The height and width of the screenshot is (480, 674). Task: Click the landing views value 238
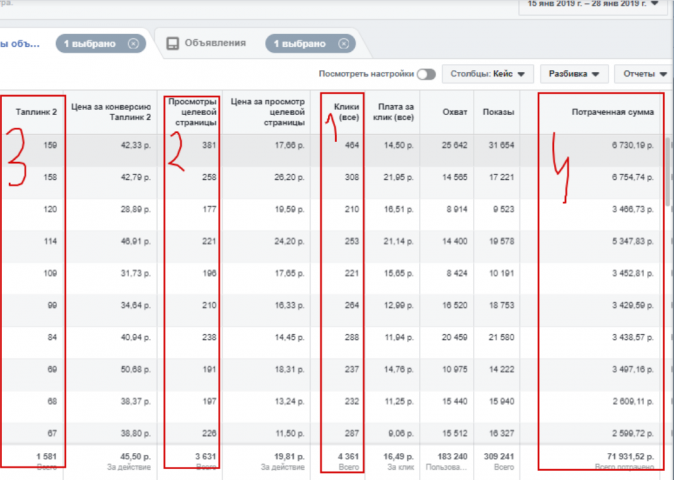pos(209,337)
